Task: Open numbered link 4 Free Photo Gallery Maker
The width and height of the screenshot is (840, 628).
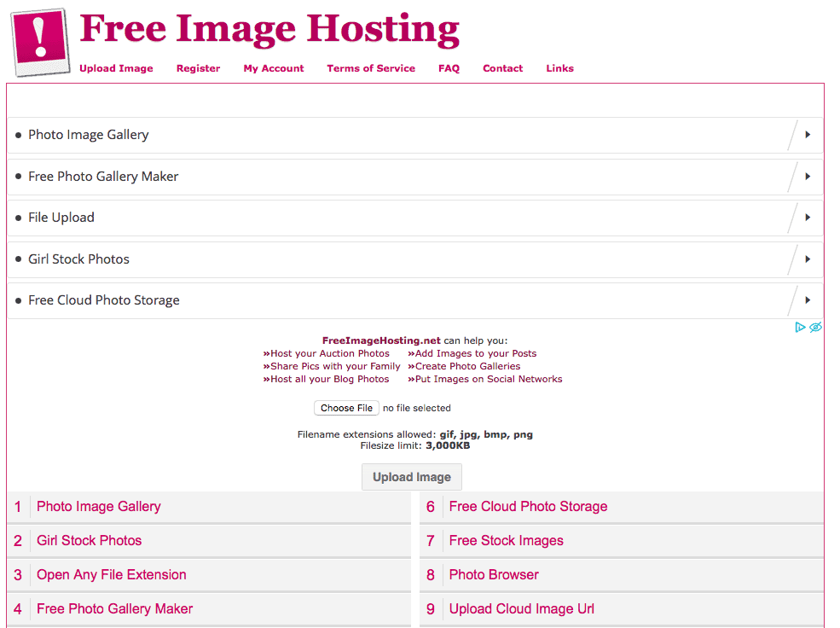Action: (114, 609)
